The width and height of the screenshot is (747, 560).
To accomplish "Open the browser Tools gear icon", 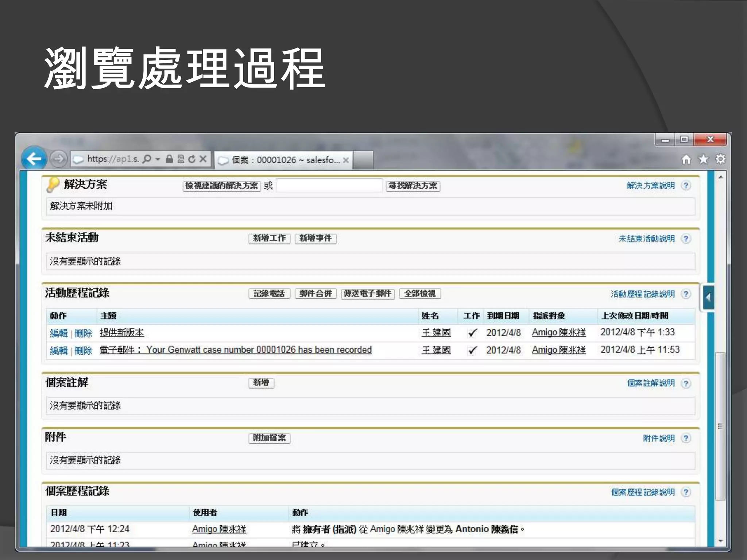I will click(720, 159).
